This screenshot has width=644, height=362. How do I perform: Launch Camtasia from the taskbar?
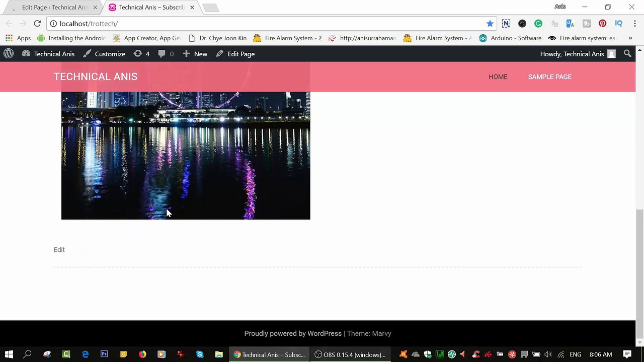pos(66,354)
